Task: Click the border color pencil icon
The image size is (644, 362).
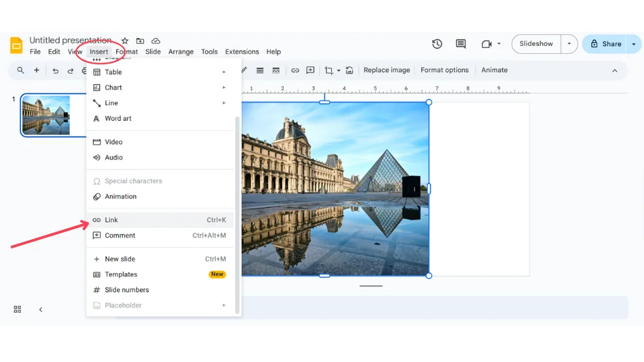Action: (244, 70)
